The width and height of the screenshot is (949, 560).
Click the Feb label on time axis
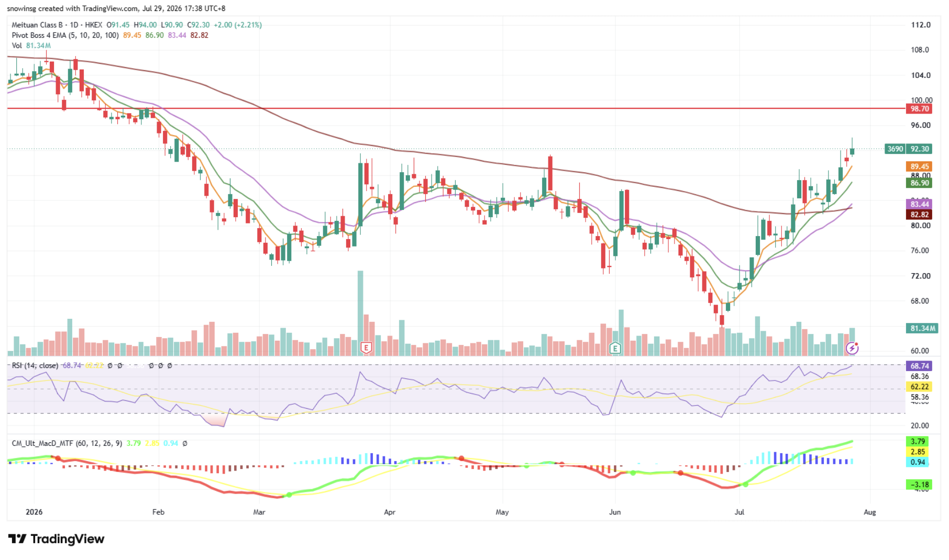tap(158, 512)
